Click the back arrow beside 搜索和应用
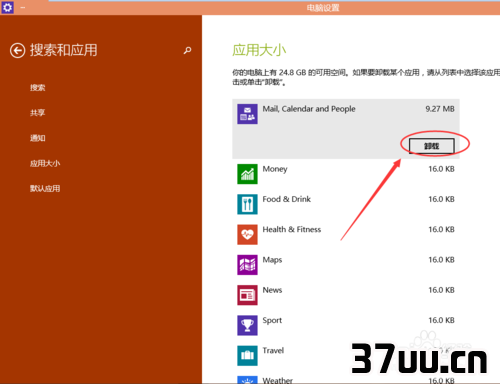 click(x=17, y=51)
